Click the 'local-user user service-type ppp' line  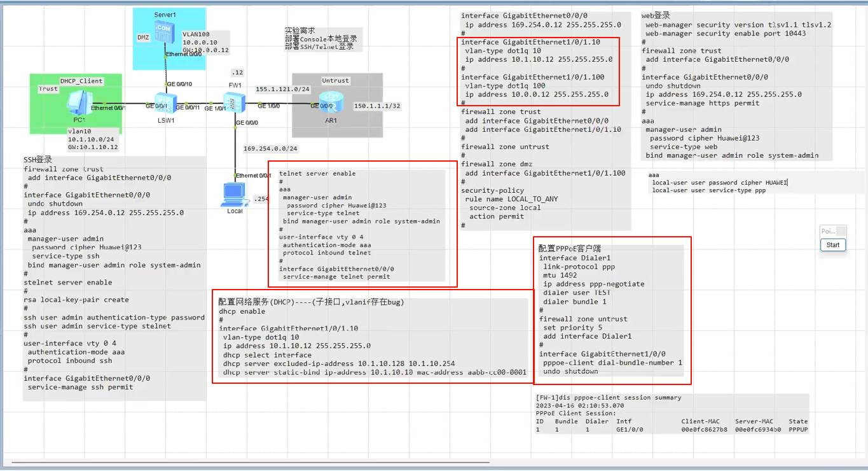tap(709, 190)
